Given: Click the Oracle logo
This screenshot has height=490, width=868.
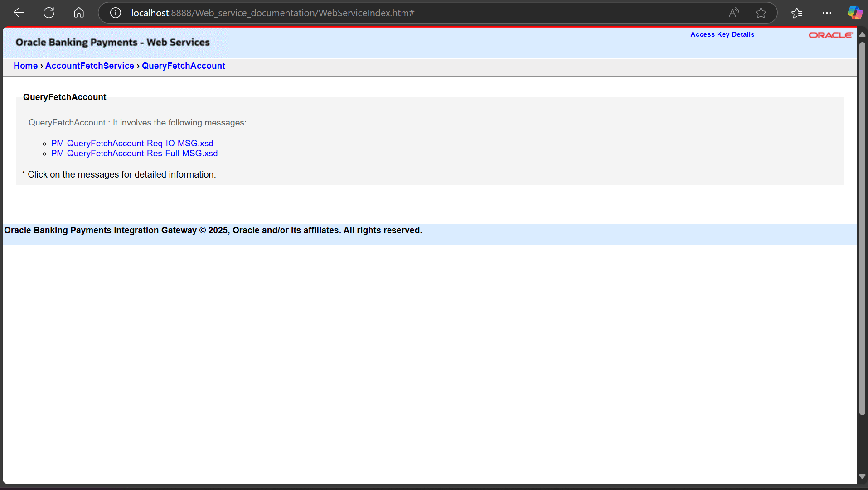Looking at the screenshot, I should coord(831,35).
